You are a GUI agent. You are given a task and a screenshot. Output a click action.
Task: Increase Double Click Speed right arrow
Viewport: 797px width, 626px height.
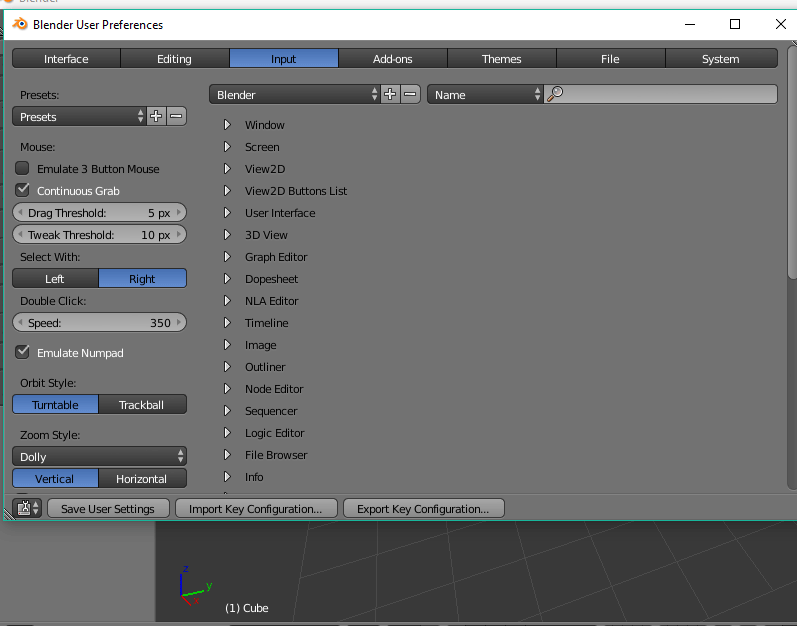[179, 322]
